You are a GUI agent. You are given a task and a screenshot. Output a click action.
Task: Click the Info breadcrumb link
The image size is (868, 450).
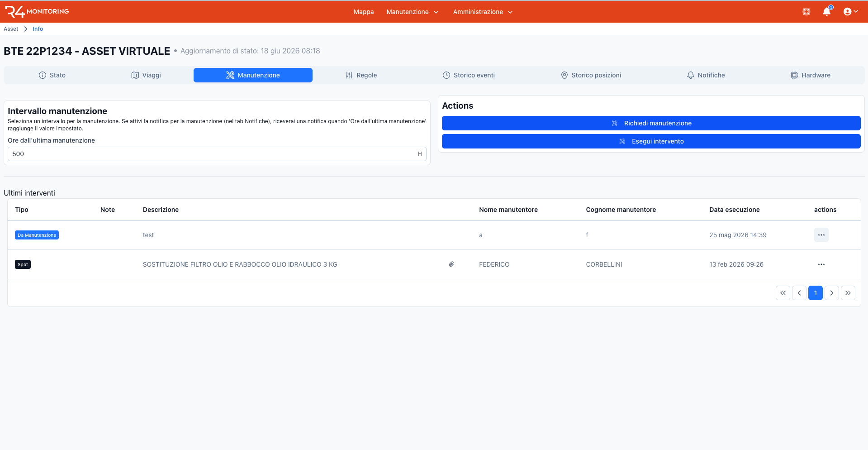[38, 29]
